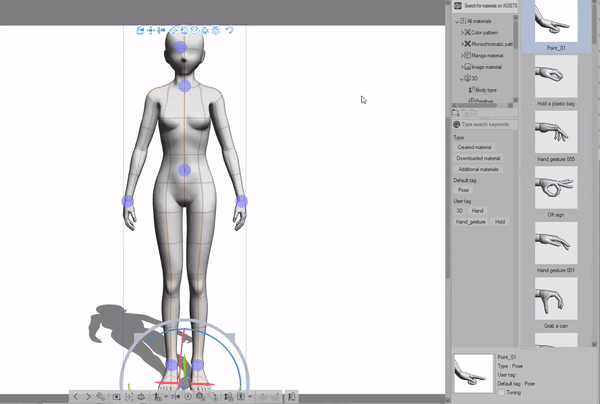Click the far right figure-height launcher icon
The image size is (600, 404).
point(292,397)
